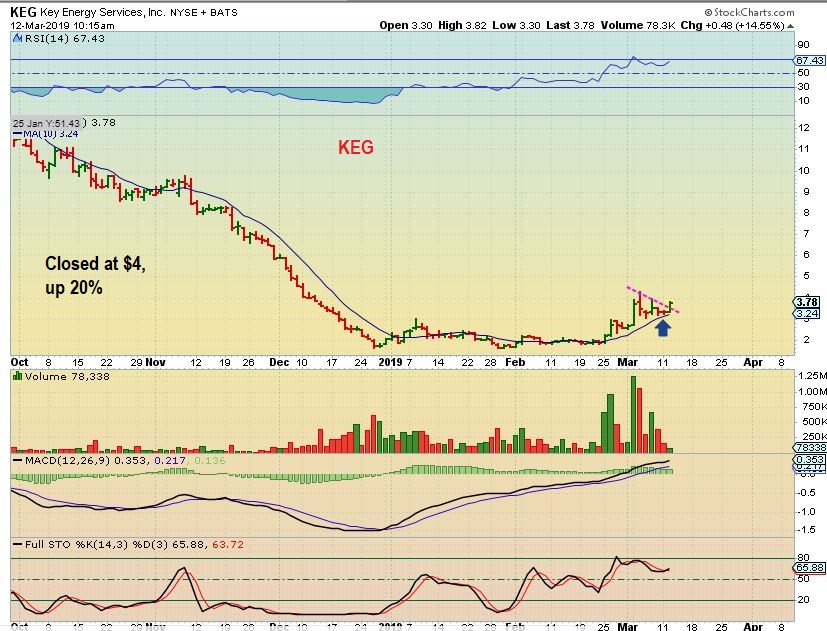Click the 67.43 RSI value tag

tap(810, 61)
